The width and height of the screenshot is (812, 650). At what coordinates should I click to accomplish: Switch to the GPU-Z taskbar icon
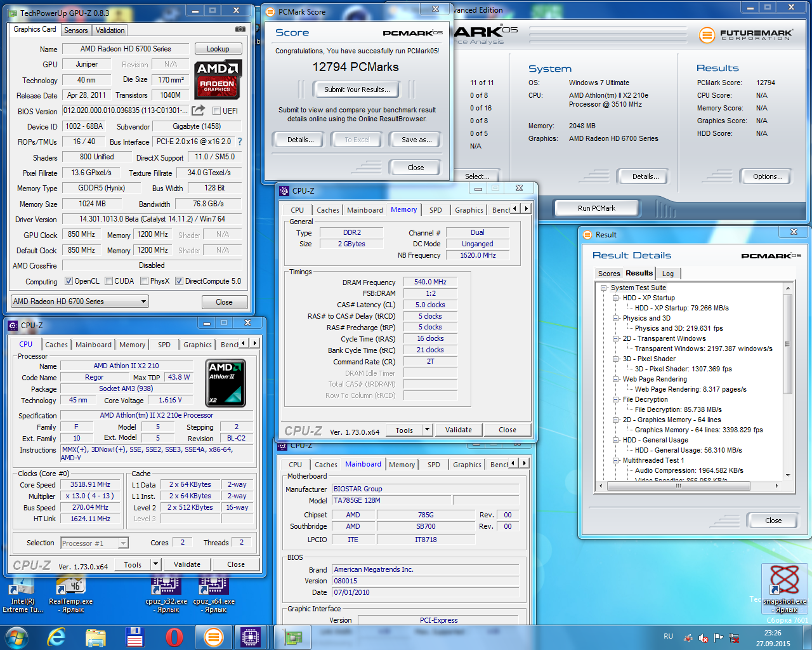(293, 637)
